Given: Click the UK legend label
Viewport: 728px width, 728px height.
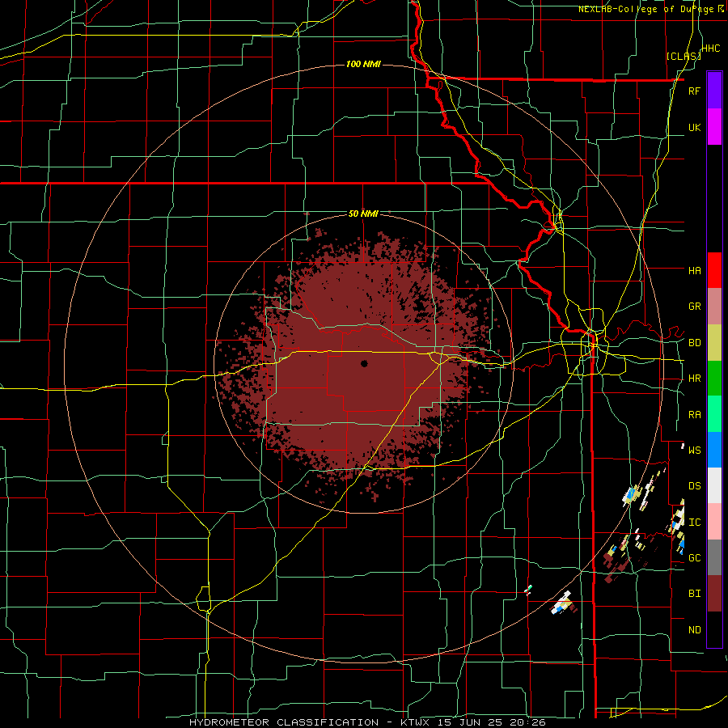Looking at the screenshot, I should [x=694, y=127].
